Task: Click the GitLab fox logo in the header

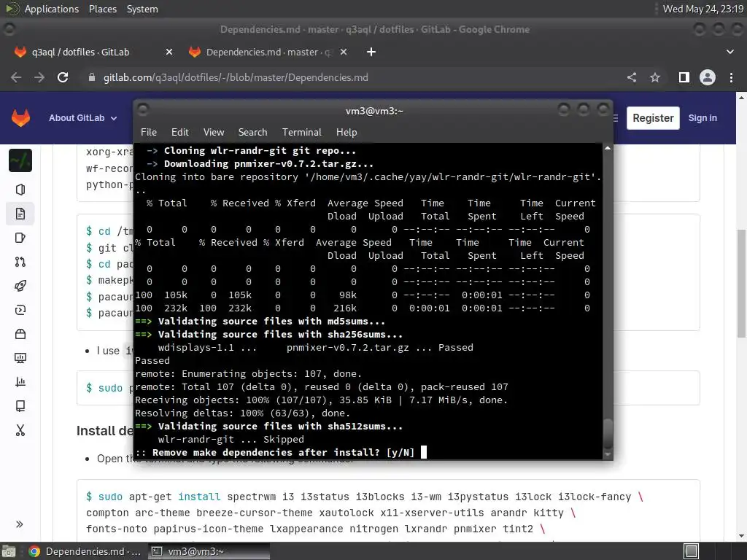Action: (20, 117)
